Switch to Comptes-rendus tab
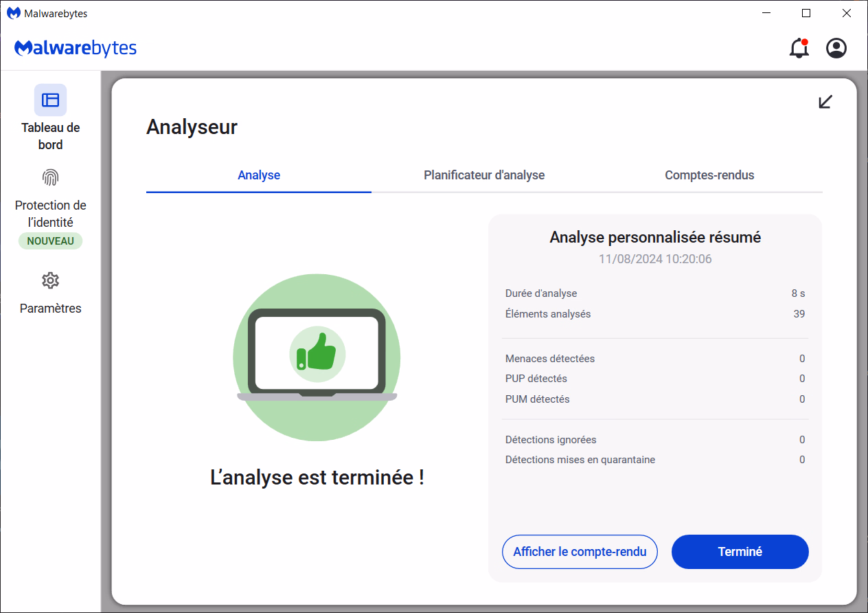Viewport: 868px width, 613px height. (709, 175)
